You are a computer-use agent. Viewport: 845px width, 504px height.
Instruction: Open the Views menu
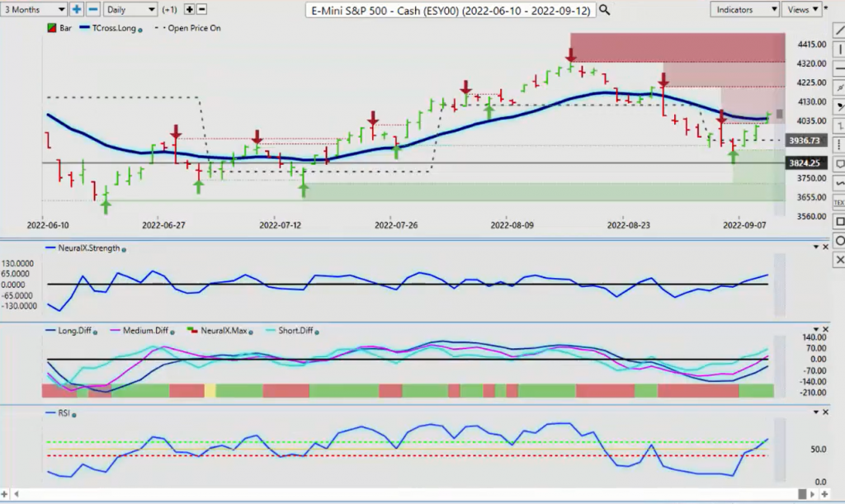[x=801, y=9]
